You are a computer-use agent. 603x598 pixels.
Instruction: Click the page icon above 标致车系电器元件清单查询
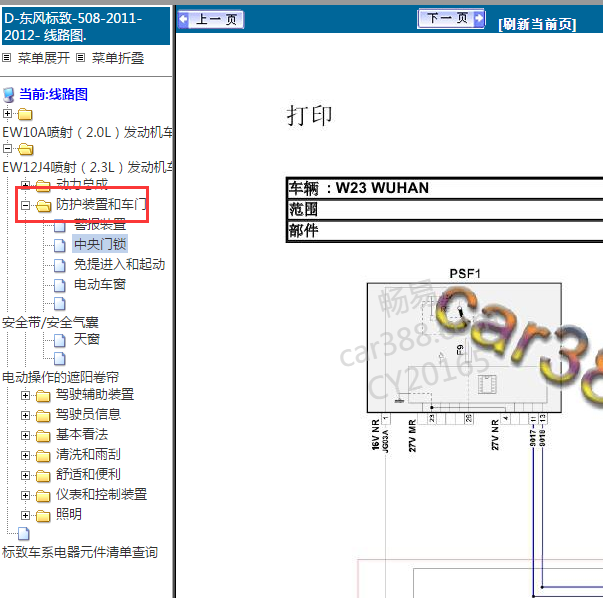(24, 534)
